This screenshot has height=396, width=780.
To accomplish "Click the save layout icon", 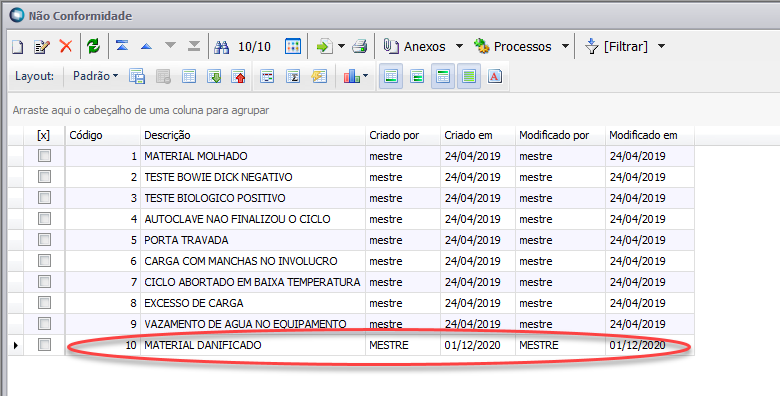I will pos(137,76).
